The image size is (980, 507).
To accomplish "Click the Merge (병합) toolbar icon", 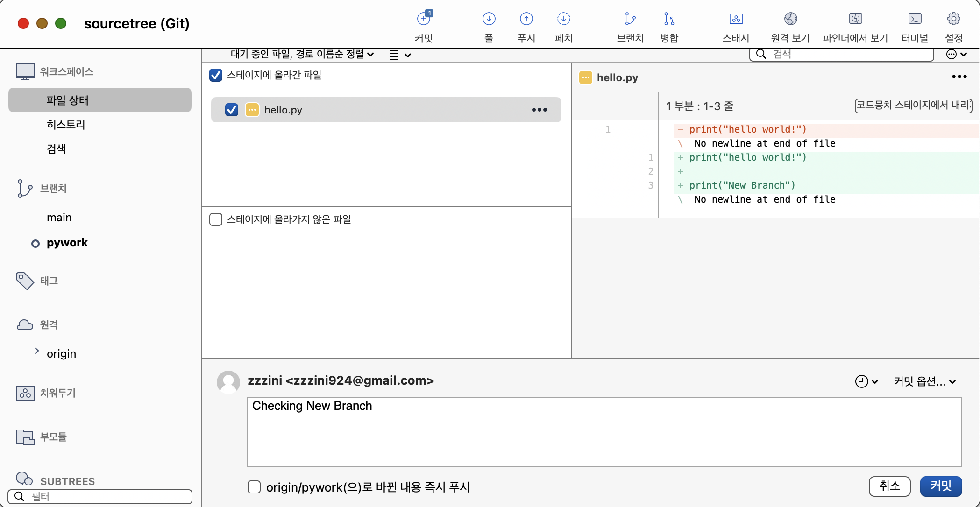I will pos(669,19).
